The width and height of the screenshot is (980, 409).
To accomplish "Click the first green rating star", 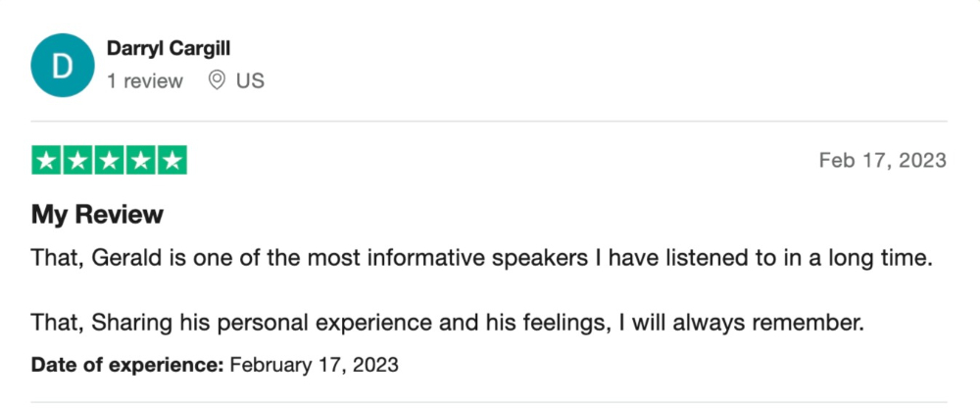I will click(47, 161).
